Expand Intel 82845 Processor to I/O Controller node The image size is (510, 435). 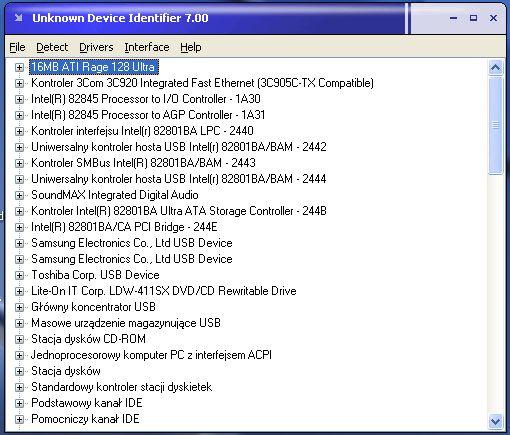point(19,99)
